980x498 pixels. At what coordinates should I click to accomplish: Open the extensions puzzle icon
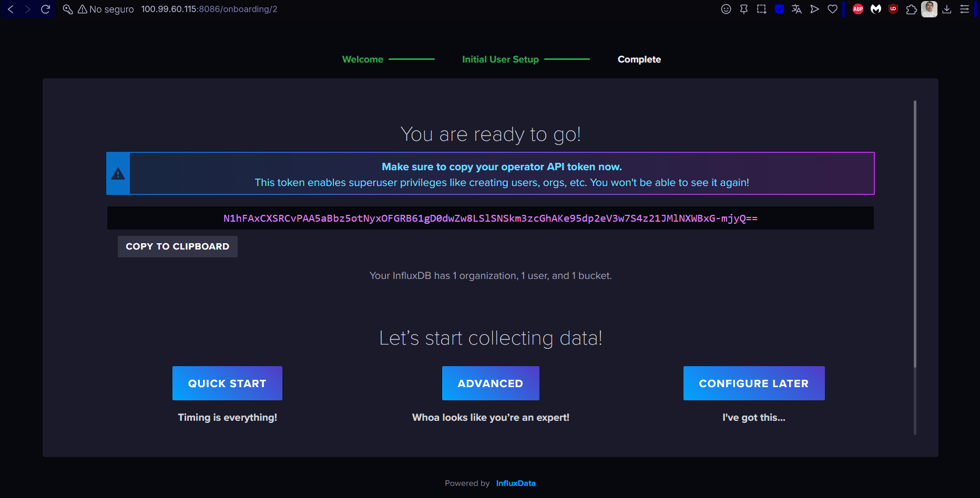point(912,9)
